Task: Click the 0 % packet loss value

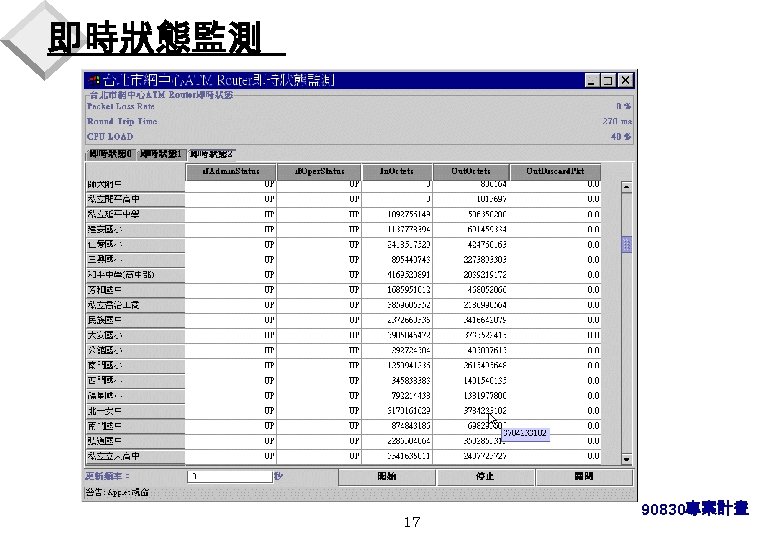Action: 624,106
